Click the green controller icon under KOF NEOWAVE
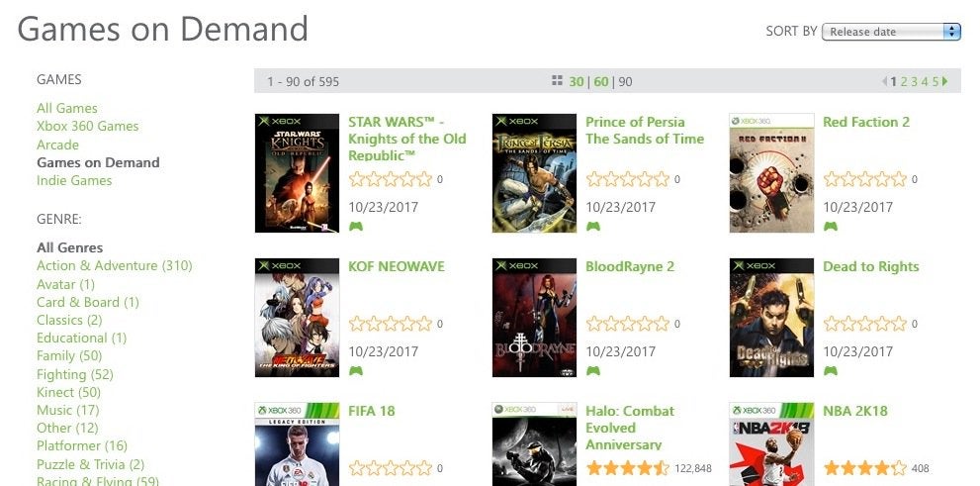The width and height of the screenshot is (980, 486). (356, 371)
